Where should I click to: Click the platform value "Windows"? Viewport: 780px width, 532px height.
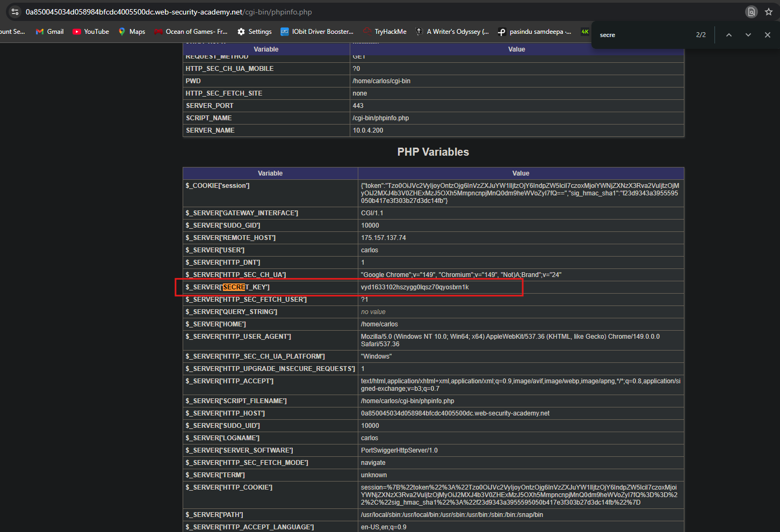pyautogui.click(x=377, y=356)
